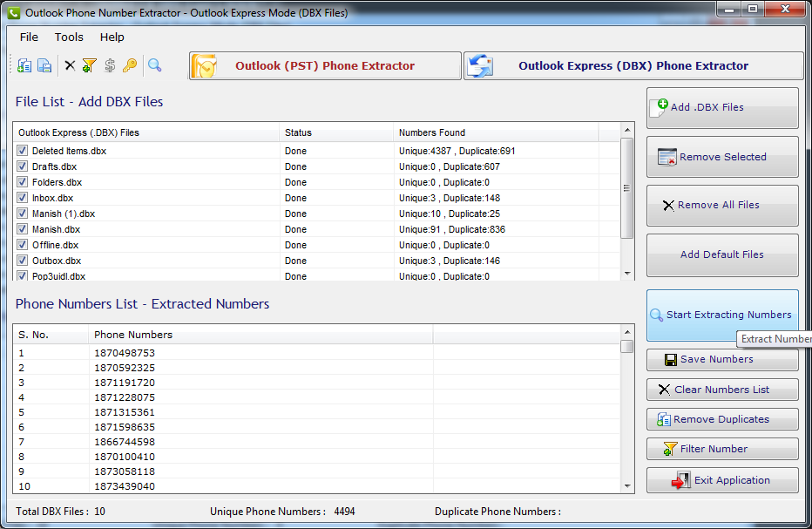Image resolution: width=812 pixels, height=529 pixels.
Task: Click Remove Selected button
Action: pos(722,157)
